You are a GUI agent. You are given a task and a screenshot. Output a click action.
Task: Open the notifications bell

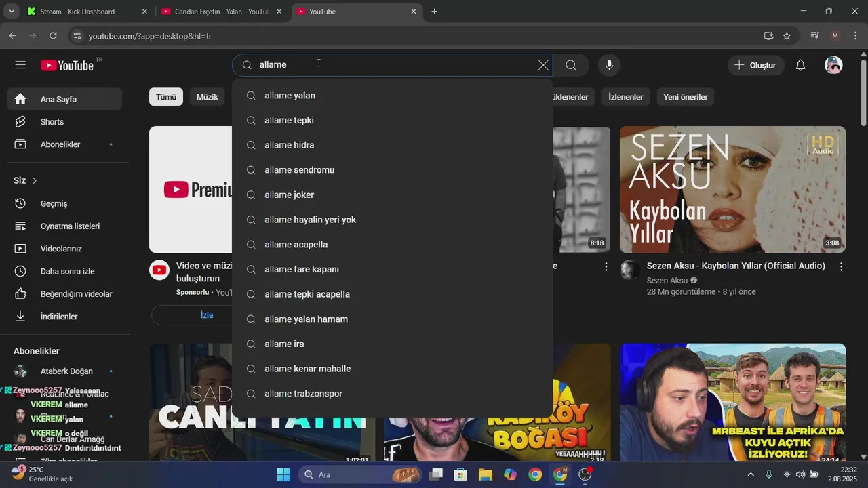[801, 65]
